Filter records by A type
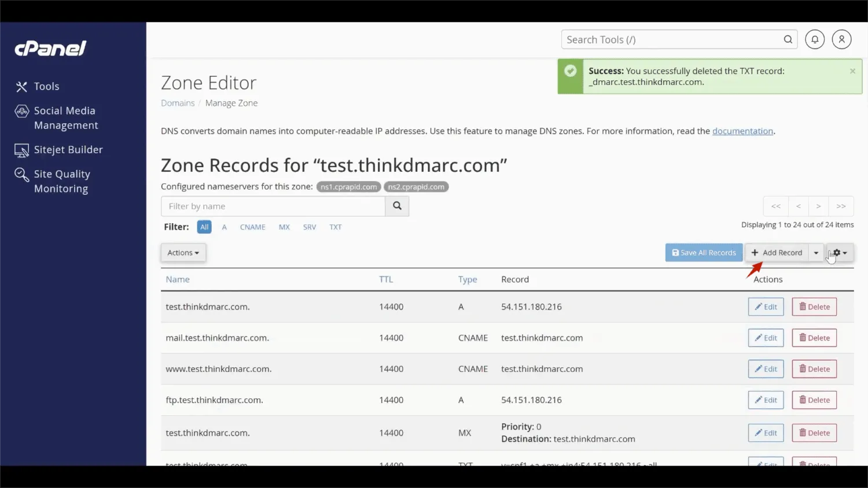868x488 pixels. [225, 227]
